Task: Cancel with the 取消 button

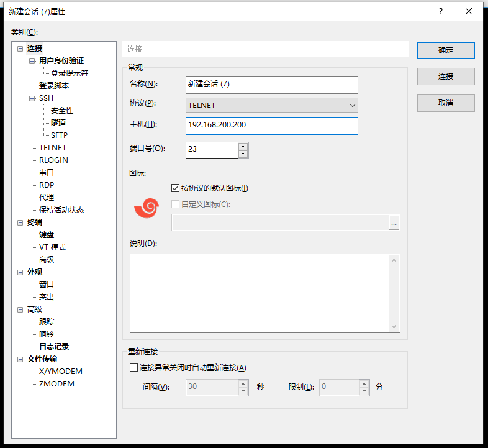Action: [x=446, y=103]
